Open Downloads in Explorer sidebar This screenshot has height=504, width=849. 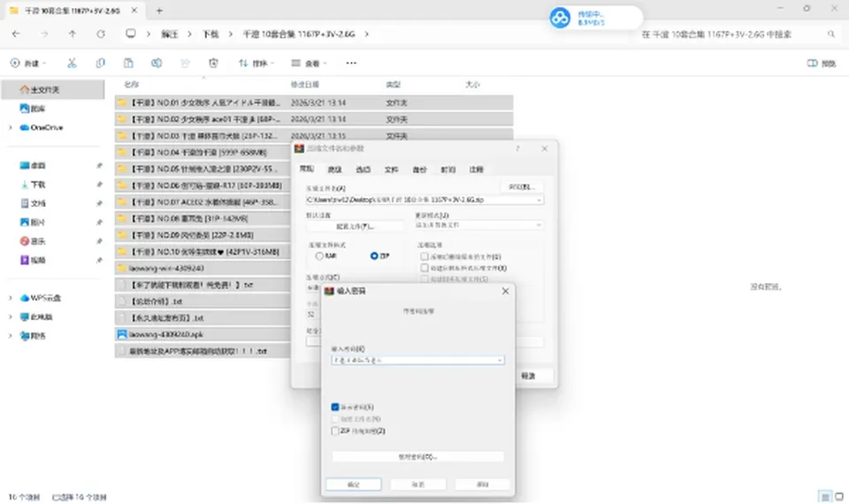(33, 185)
